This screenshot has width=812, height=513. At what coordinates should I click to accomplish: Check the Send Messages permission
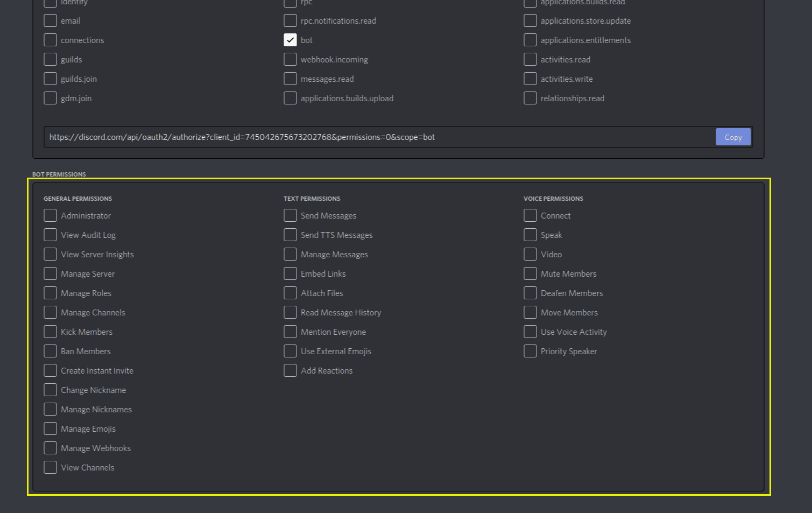[x=291, y=216]
